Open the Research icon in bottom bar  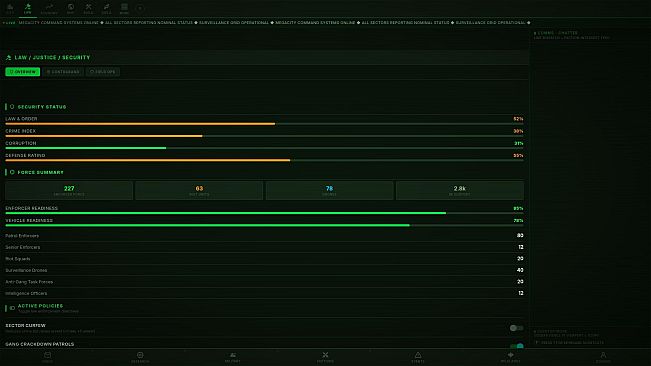pos(140,357)
